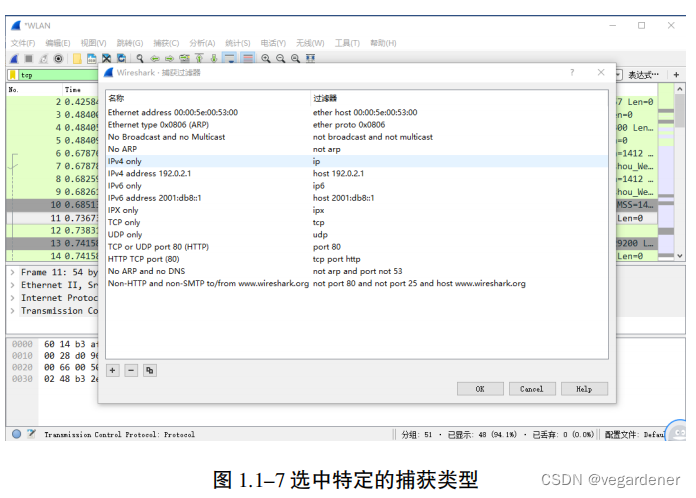Screen dimensions: 696x498
Task: Click the expert info circle in status bar
Action: tap(16, 434)
